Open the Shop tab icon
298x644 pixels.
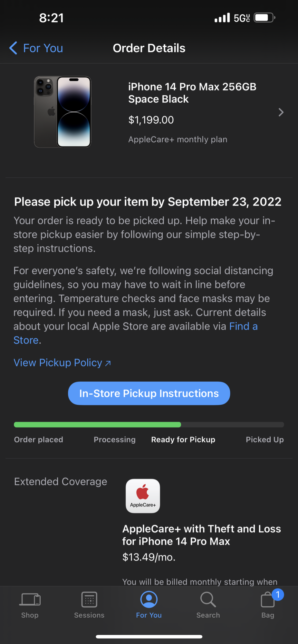click(30, 600)
